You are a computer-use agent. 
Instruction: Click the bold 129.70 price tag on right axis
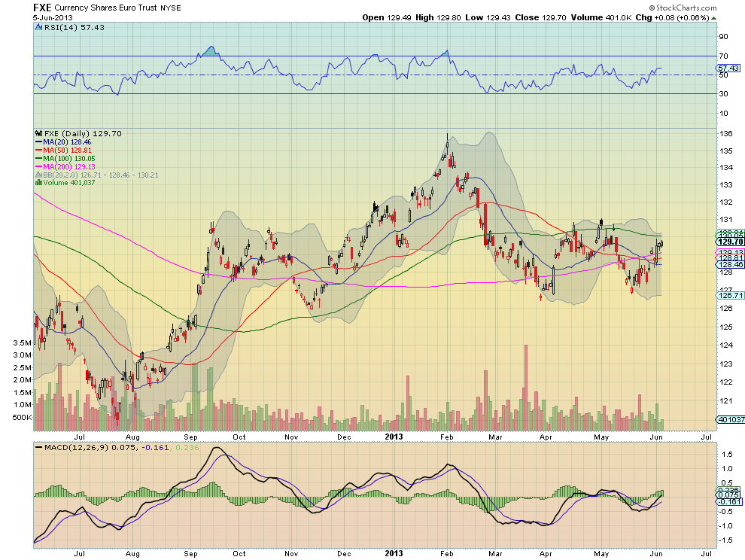[731, 242]
